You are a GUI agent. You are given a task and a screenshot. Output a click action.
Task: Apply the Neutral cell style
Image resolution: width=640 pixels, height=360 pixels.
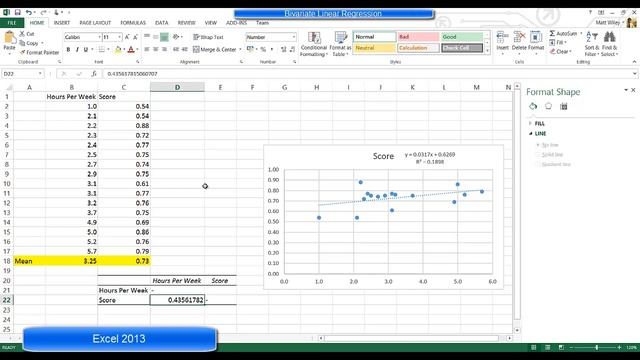[x=374, y=48]
